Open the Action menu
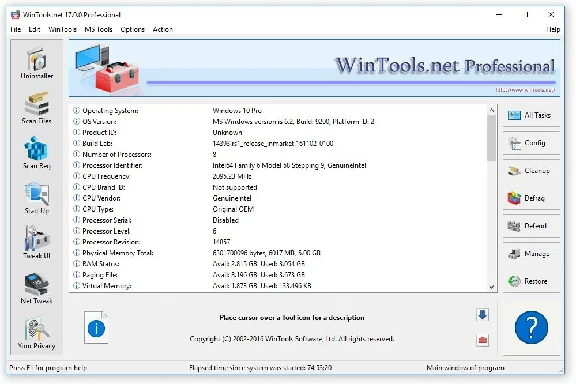 [163, 29]
